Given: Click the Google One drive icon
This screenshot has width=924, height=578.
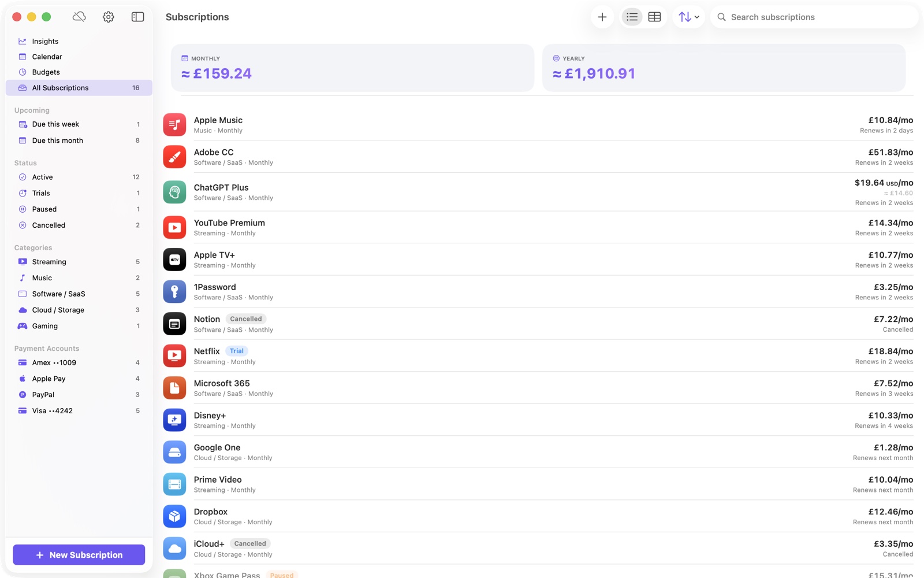Looking at the screenshot, I should [174, 452].
